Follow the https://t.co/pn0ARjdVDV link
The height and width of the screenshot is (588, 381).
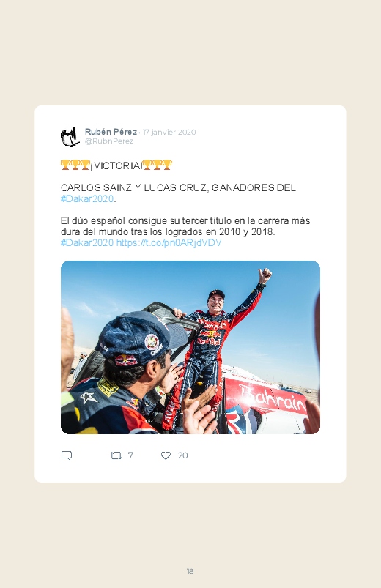tap(169, 242)
